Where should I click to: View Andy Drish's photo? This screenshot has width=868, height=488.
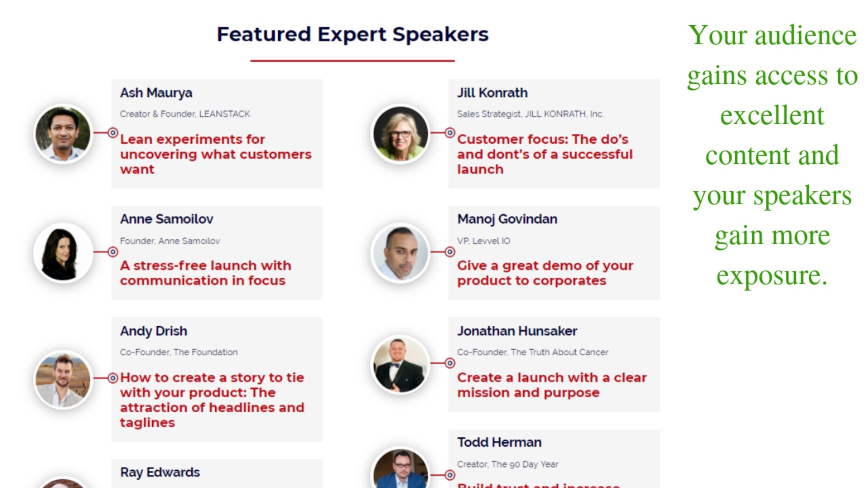[63, 379]
